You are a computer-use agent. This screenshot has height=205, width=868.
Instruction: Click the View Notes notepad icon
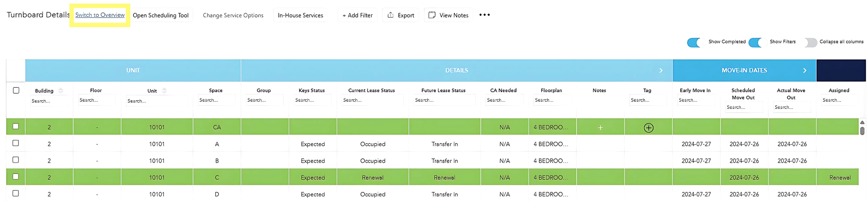coord(432,15)
